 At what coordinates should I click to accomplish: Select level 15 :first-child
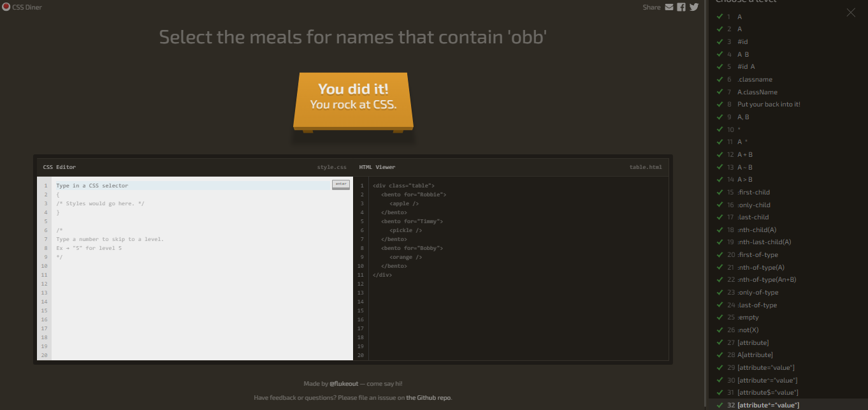click(754, 192)
